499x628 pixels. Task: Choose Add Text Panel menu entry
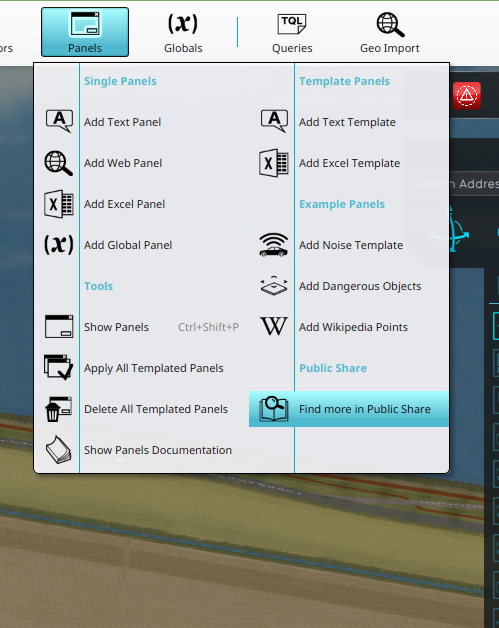click(x=123, y=122)
